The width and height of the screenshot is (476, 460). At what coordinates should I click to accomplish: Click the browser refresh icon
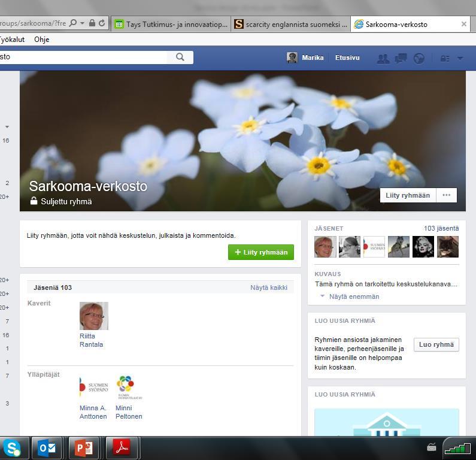point(102,23)
